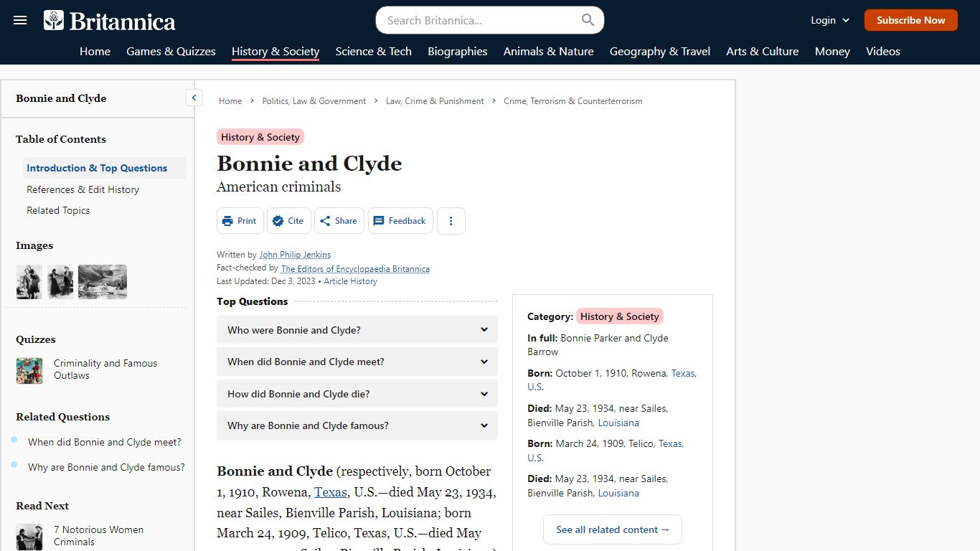Image resolution: width=980 pixels, height=551 pixels.
Task: Open author John Philip Jenkins link
Action: tap(295, 255)
